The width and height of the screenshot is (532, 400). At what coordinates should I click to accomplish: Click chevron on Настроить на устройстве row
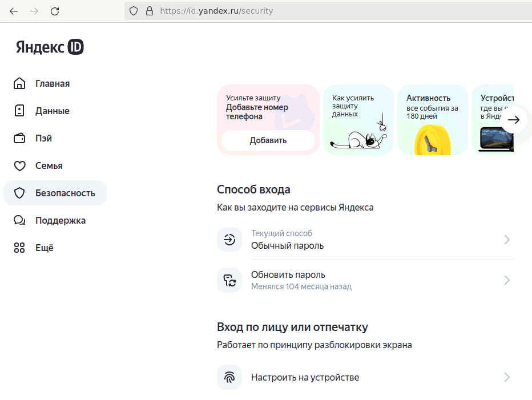point(507,377)
